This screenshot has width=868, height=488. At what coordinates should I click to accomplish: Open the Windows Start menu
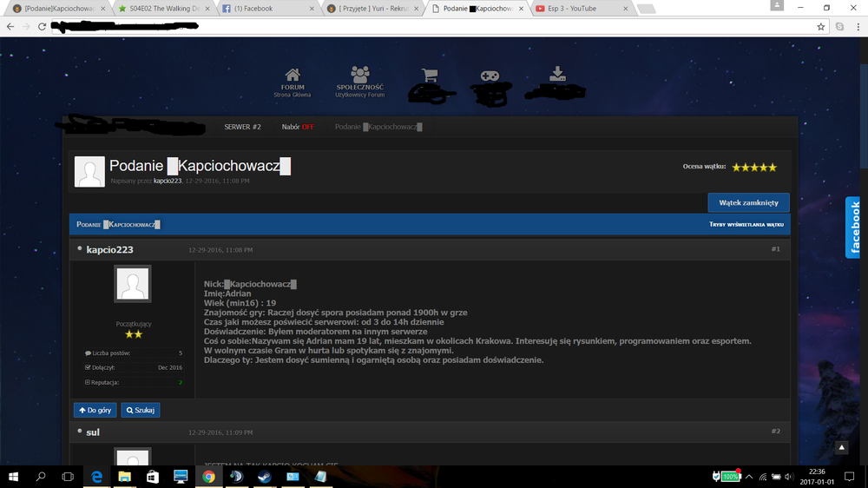pos(13,477)
